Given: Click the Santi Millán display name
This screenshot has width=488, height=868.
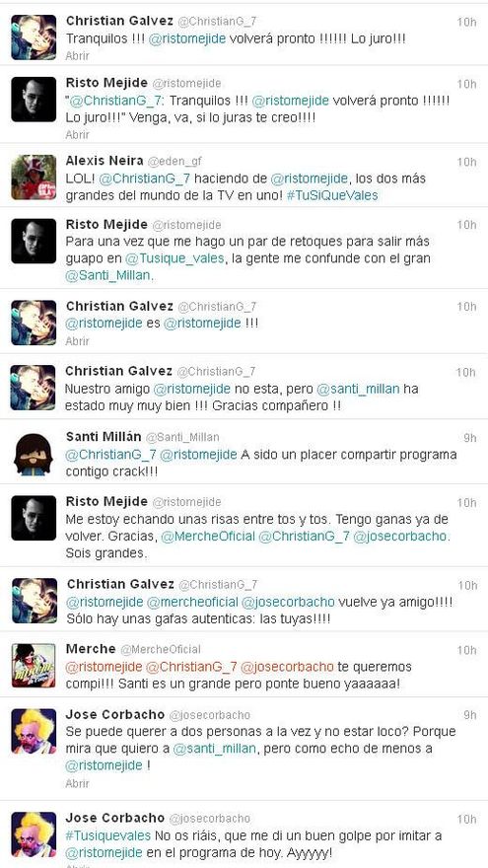Looking at the screenshot, I should coord(104,436).
